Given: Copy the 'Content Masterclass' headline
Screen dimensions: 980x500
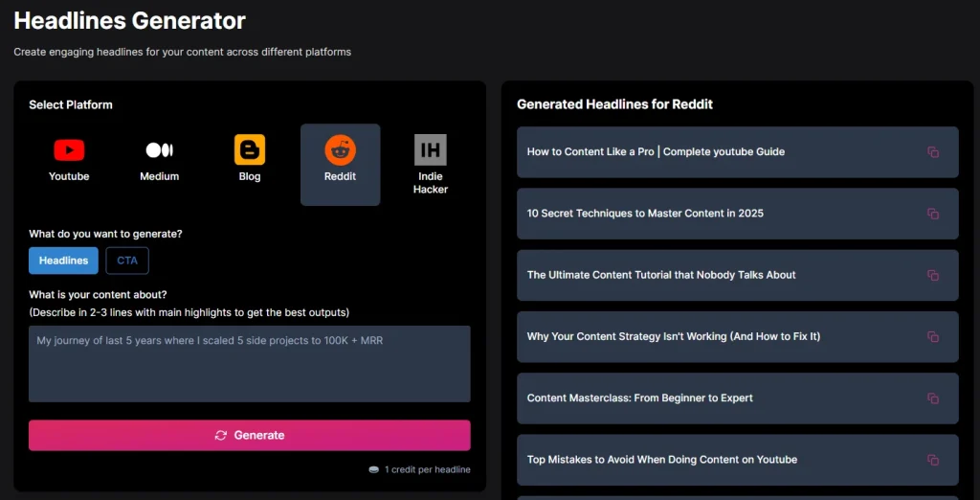Looking at the screenshot, I should [932, 398].
